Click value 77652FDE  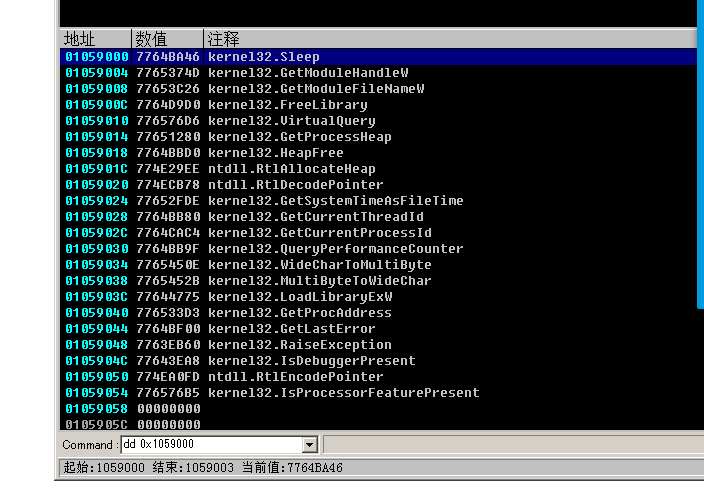pos(168,201)
